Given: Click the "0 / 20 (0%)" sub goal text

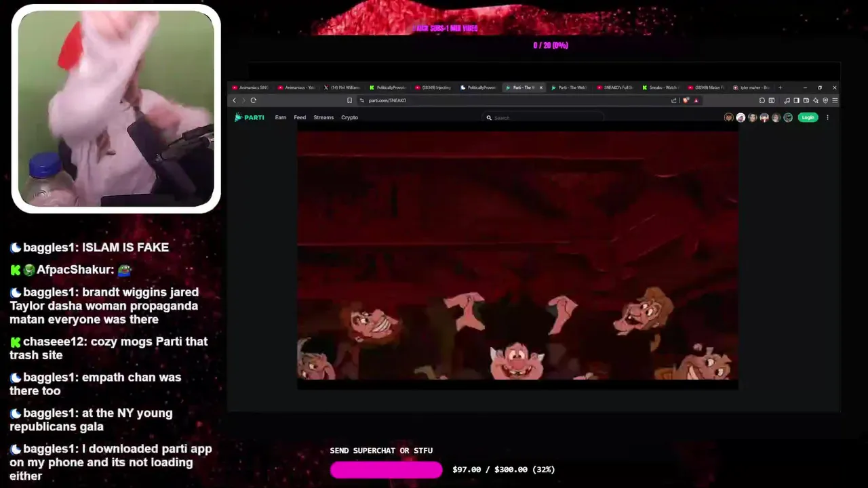Looking at the screenshot, I should click(x=551, y=45).
